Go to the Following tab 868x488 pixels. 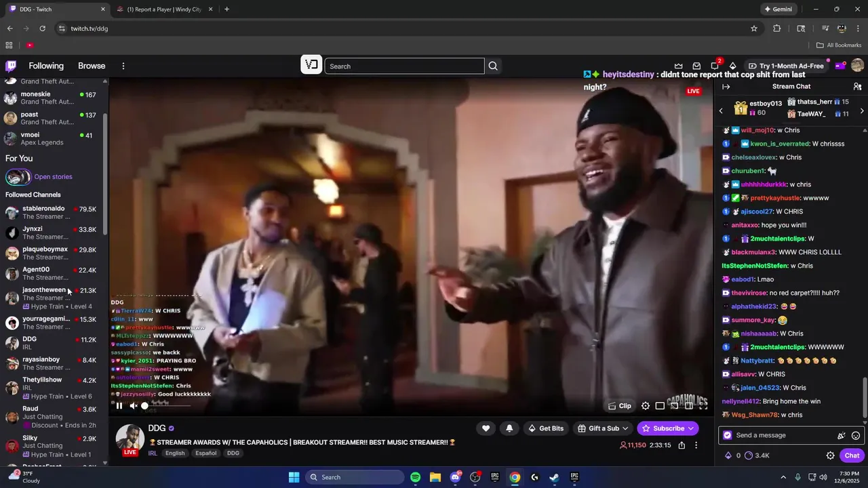point(46,66)
